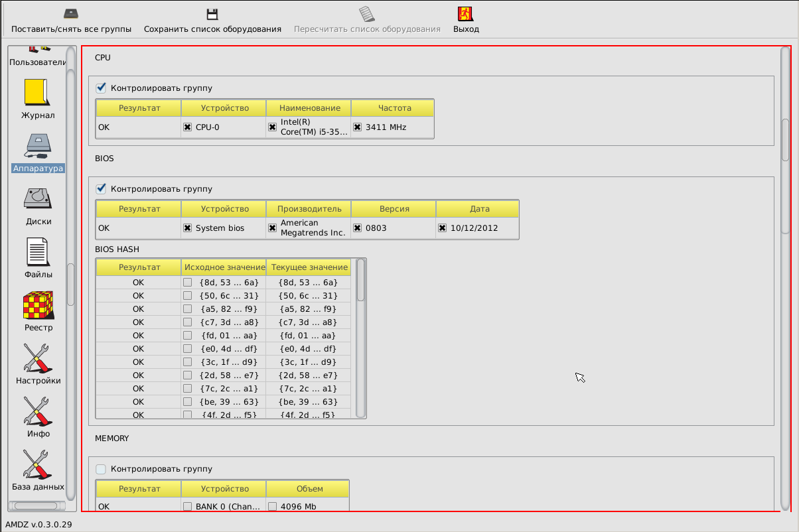799x532 pixels.
Task: Click the Дата column header
Action: click(478, 208)
